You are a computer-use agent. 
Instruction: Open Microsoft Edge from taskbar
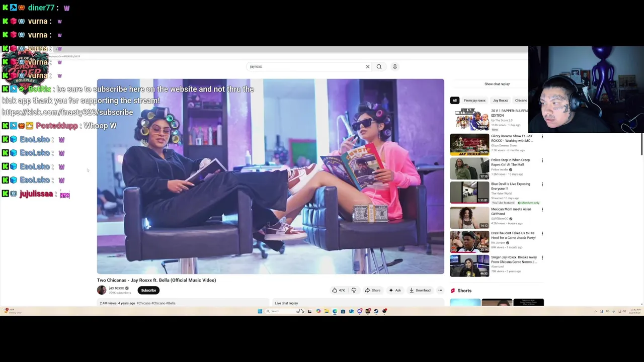335,311
